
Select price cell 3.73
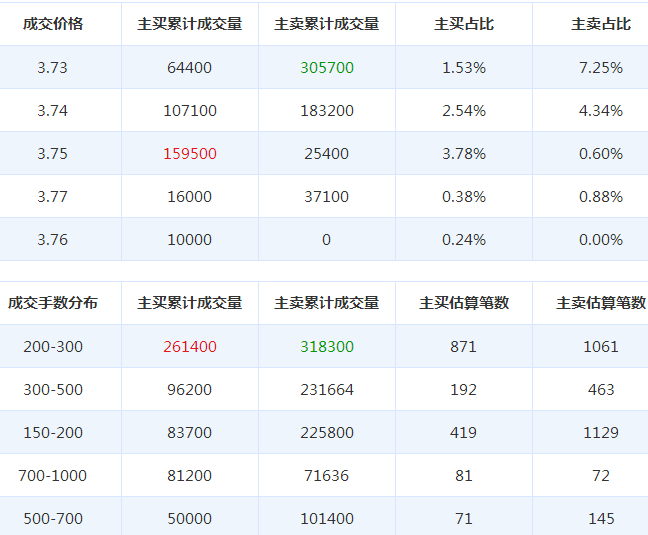pyautogui.click(x=52, y=67)
